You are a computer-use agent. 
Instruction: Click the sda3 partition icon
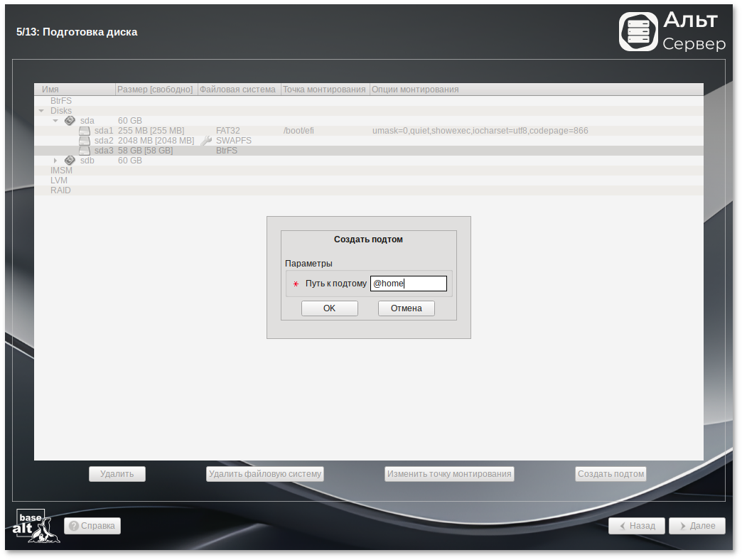pyautogui.click(x=85, y=151)
